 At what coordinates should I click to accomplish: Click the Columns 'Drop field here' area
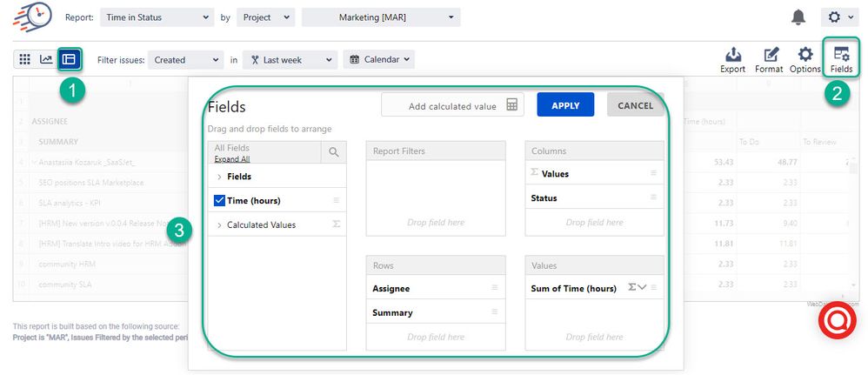594,222
